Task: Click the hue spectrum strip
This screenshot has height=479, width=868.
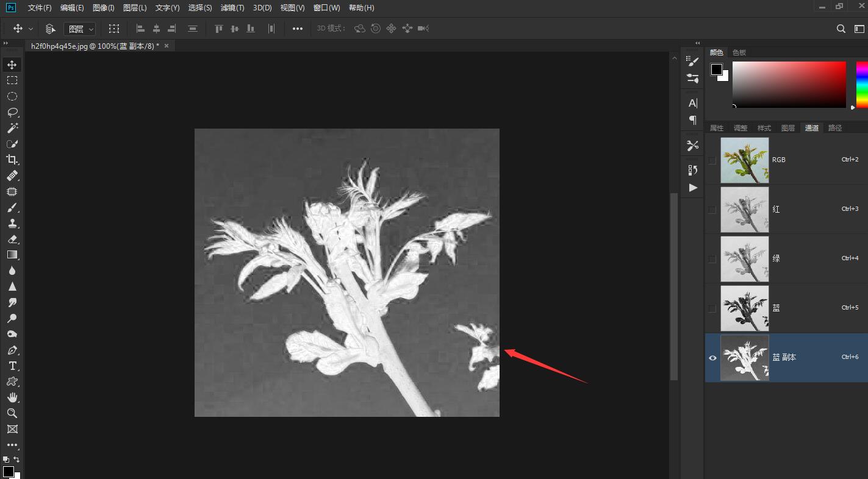Action: pos(862,85)
